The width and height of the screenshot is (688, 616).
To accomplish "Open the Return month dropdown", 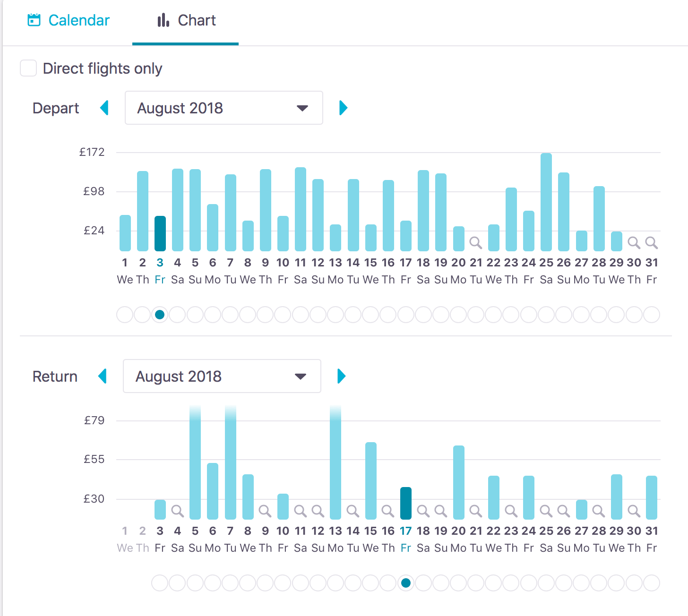I will [x=222, y=376].
